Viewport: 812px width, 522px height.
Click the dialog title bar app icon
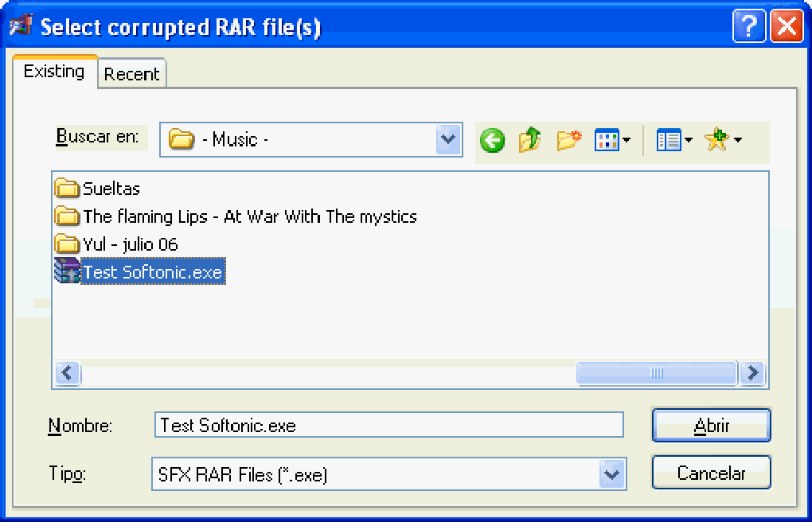coord(20,25)
